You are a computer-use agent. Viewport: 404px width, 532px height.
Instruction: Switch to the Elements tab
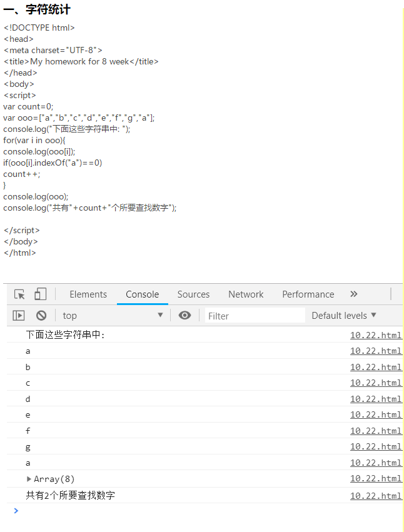click(88, 294)
